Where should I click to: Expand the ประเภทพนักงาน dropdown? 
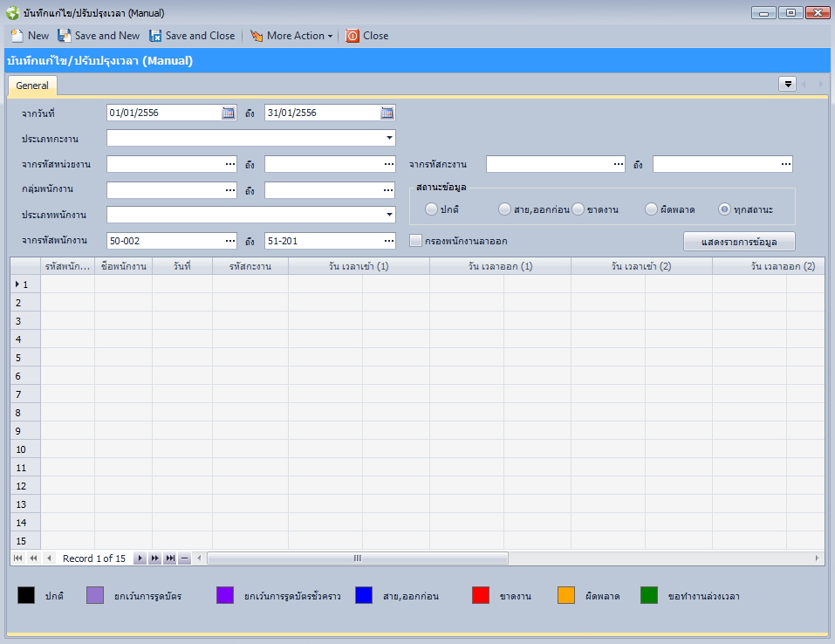pos(389,215)
